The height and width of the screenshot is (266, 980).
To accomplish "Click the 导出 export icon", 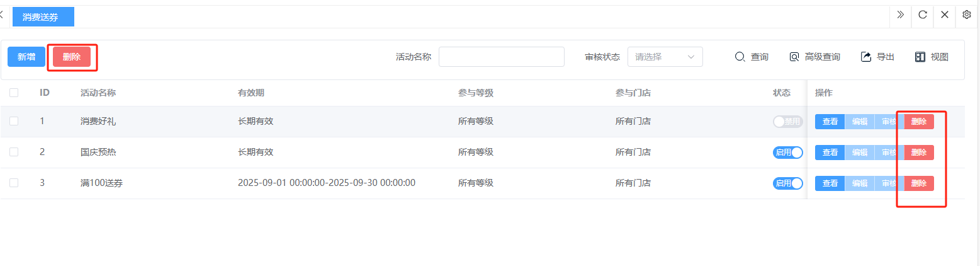I will tap(866, 57).
